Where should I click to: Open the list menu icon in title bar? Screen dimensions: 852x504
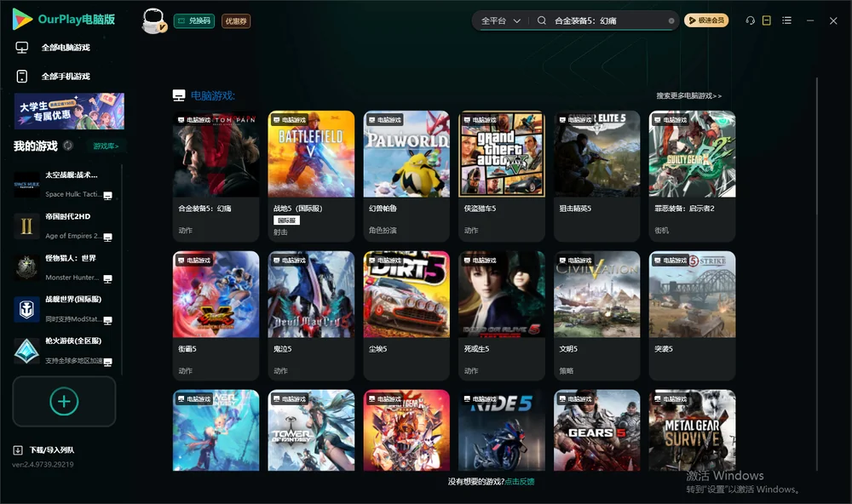(786, 20)
